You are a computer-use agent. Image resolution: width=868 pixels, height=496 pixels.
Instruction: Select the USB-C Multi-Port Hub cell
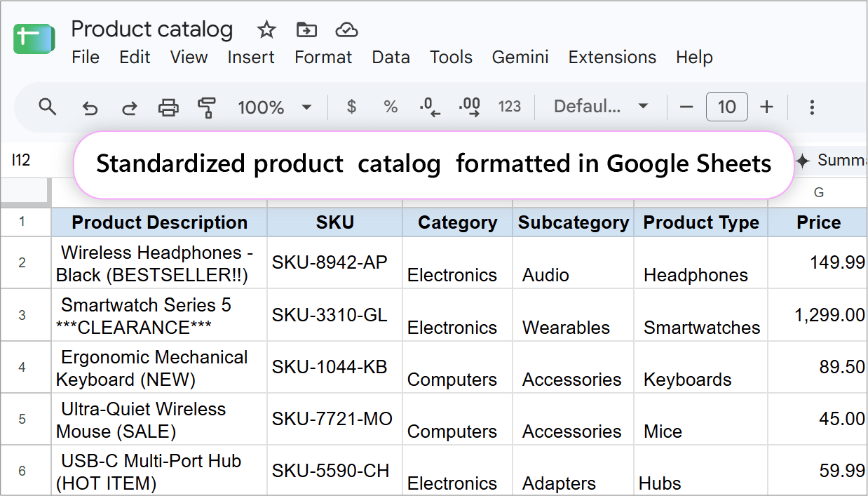159,471
